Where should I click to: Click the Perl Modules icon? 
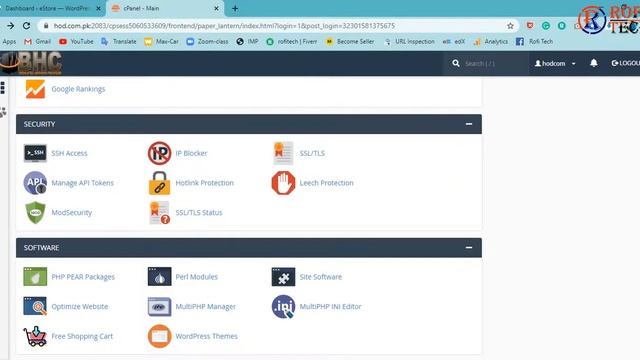(x=159, y=277)
